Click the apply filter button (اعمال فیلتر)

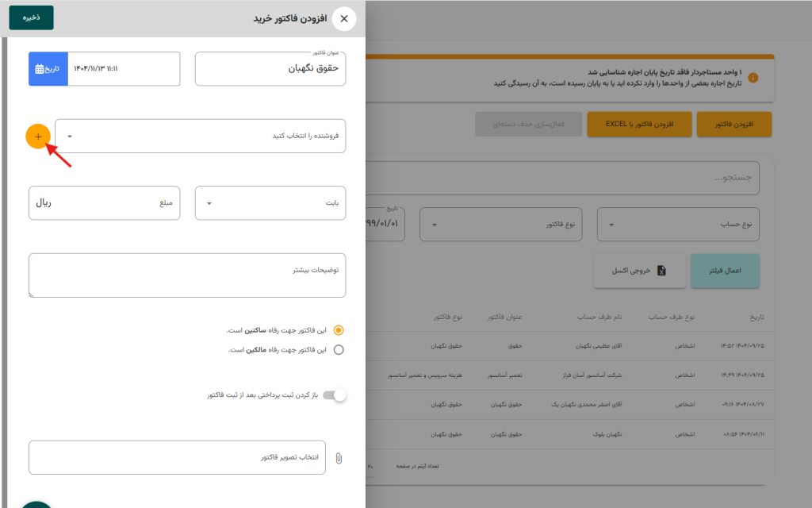[725, 271]
